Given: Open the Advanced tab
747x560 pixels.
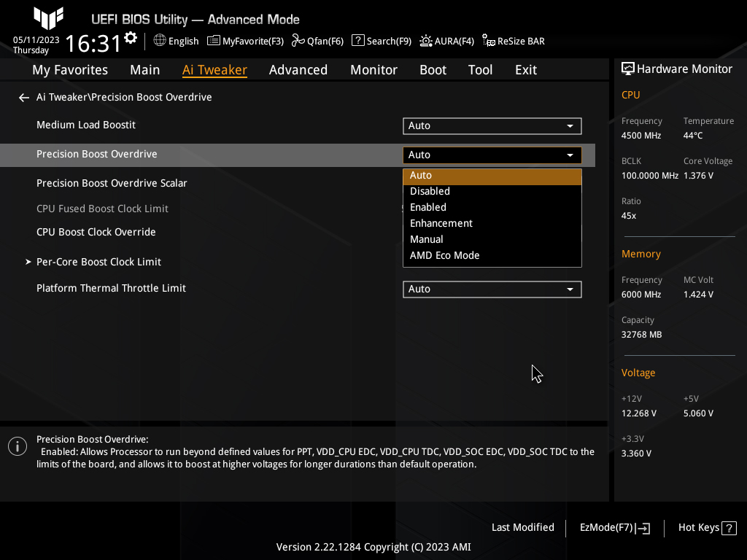Looking at the screenshot, I should tap(298, 69).
